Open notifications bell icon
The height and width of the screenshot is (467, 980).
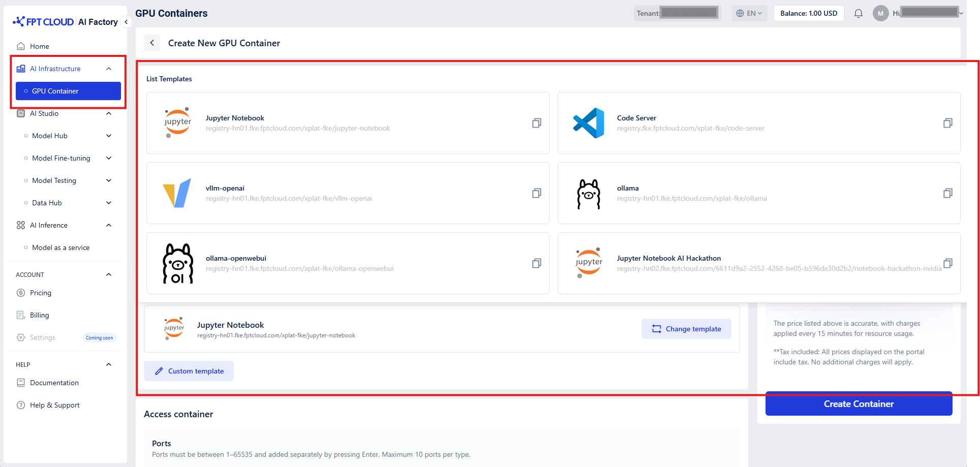pyautogui.click(x=859, y=13)
